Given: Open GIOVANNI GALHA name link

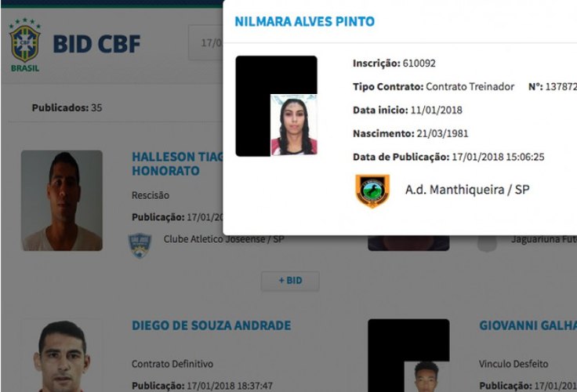Looking at the screenshot, I should point(528,325).
